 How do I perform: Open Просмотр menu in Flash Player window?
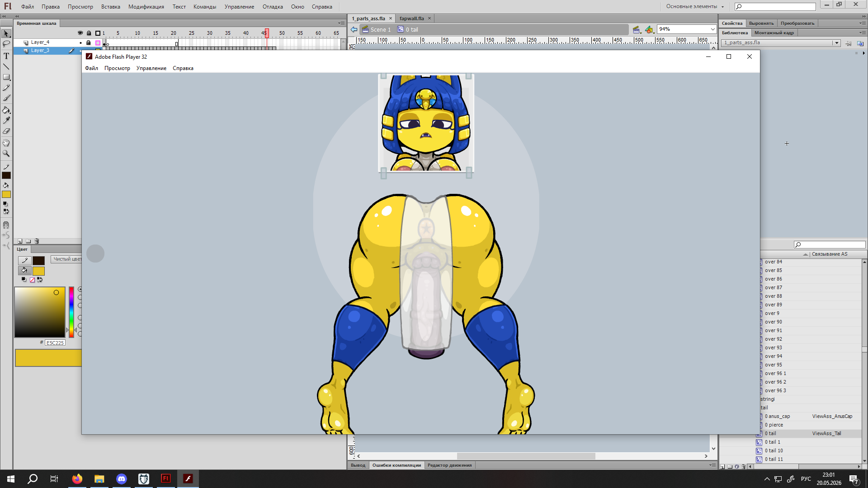click(117, 68)
